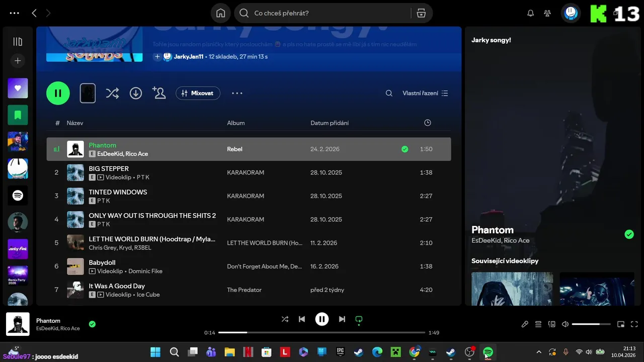This screenshot has height=362, width=644.
Task: Create new playlist with plus button
Action: tap(18, 61)
